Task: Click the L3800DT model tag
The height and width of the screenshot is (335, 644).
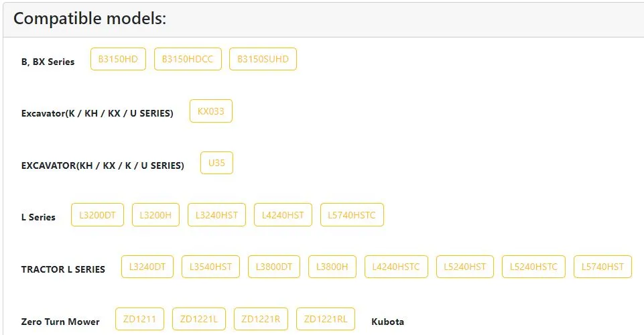Action: 274,267
